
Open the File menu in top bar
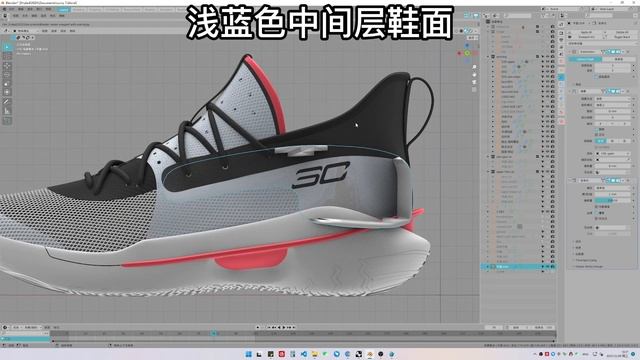point(11,9)
